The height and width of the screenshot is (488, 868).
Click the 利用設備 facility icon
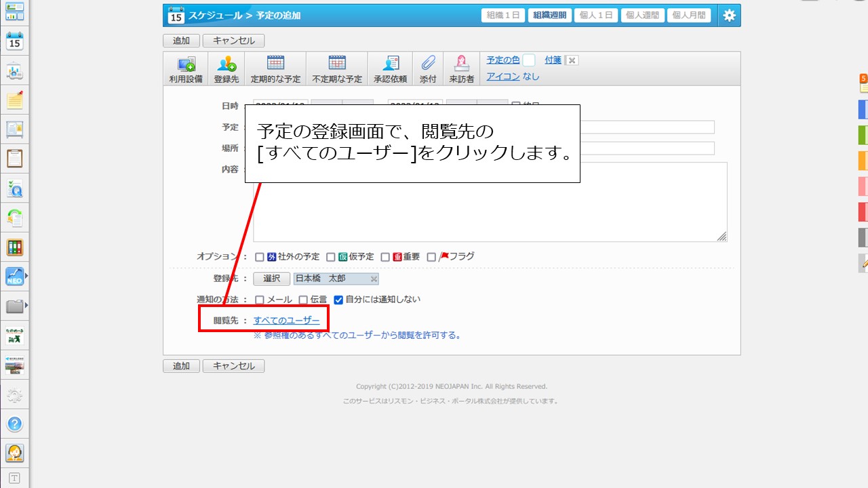(186, 64)
